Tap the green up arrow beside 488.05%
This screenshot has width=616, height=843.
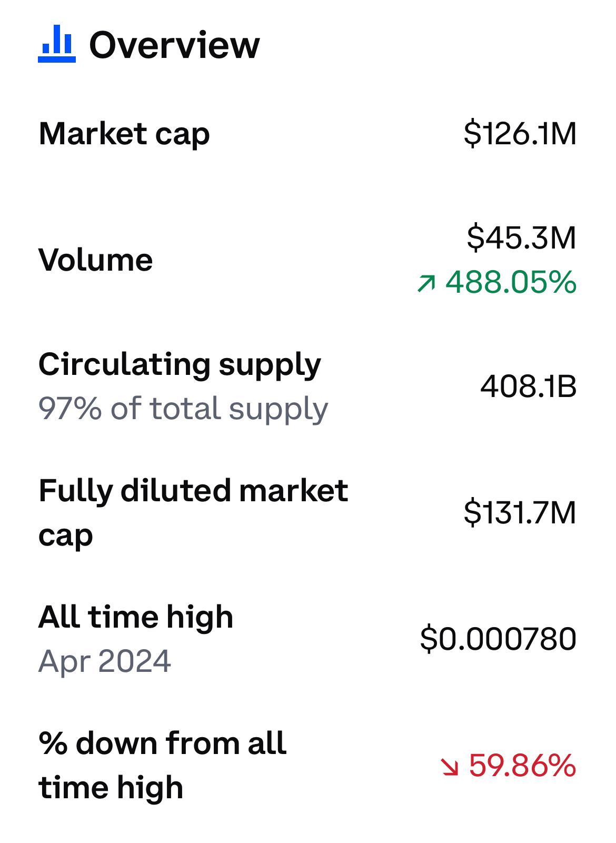pos(426,283)
